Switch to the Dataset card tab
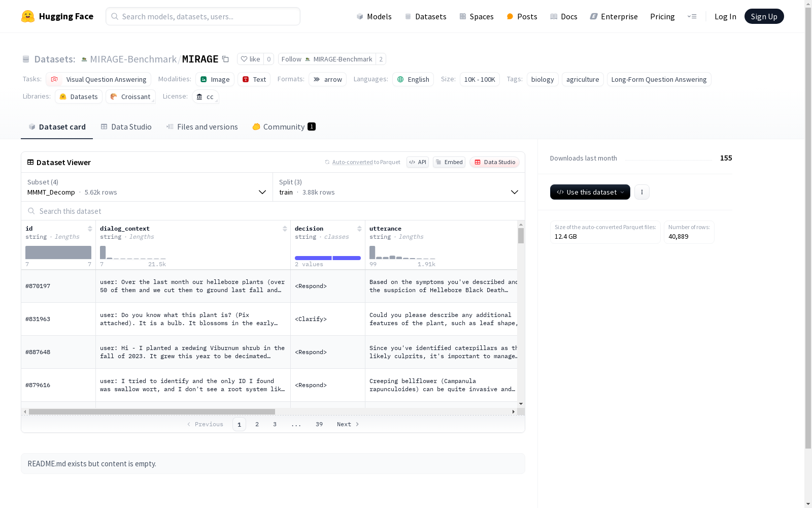Image resolution: width=812 pixels, height=508 pixels. coord(57,126)
